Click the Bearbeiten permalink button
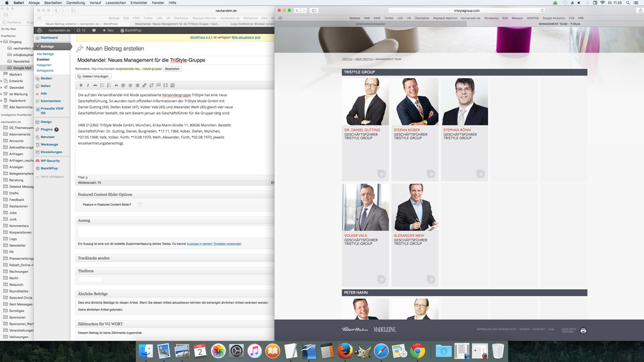 coord(172,69)
